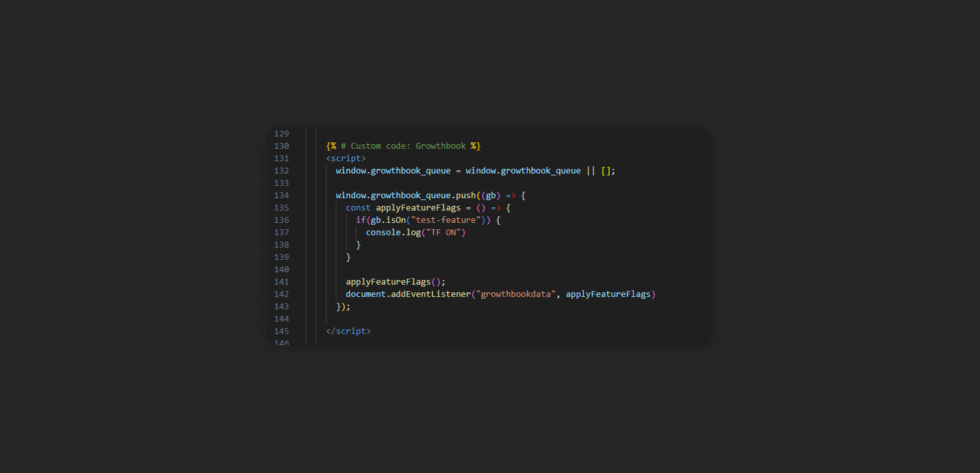Place cursor on window.growthbook_queue assignment
The image size is (980, 473).
(x=392, y=170)
